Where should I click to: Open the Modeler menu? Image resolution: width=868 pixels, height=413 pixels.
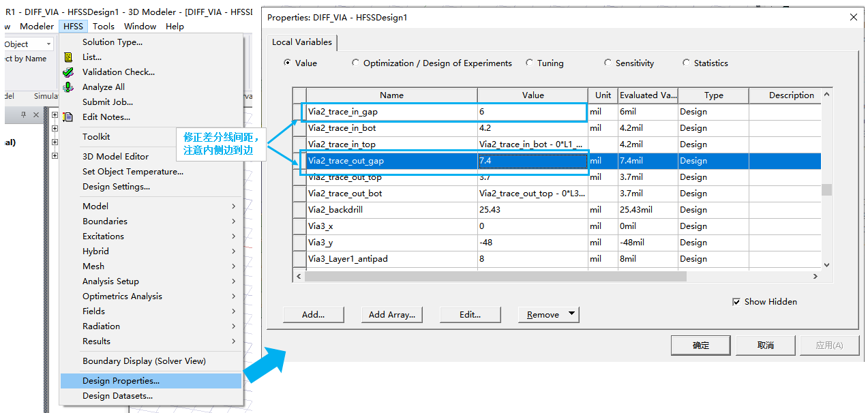tap(37, 27)
